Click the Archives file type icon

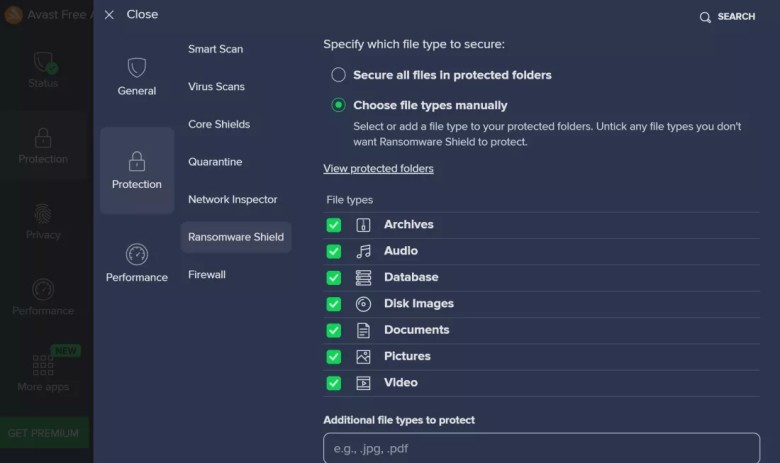point(363,225)
